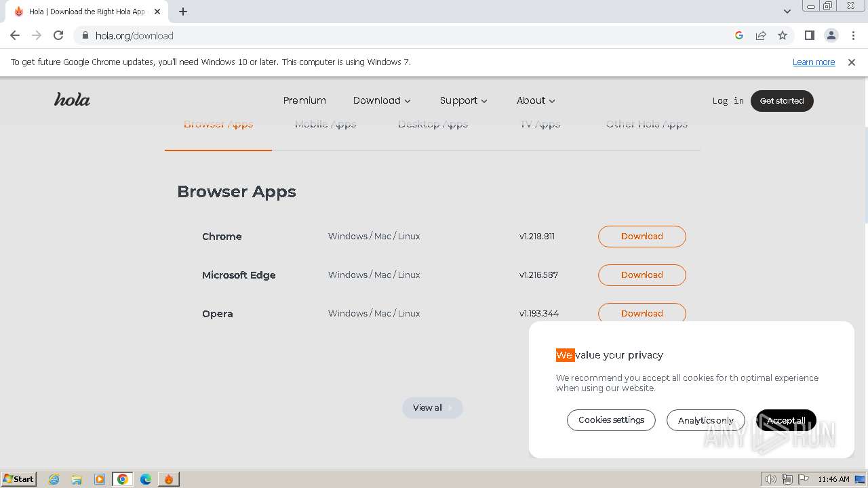868x488 pixels.
Task: Open the Google icon in address bar
Action: pos(739,35)
